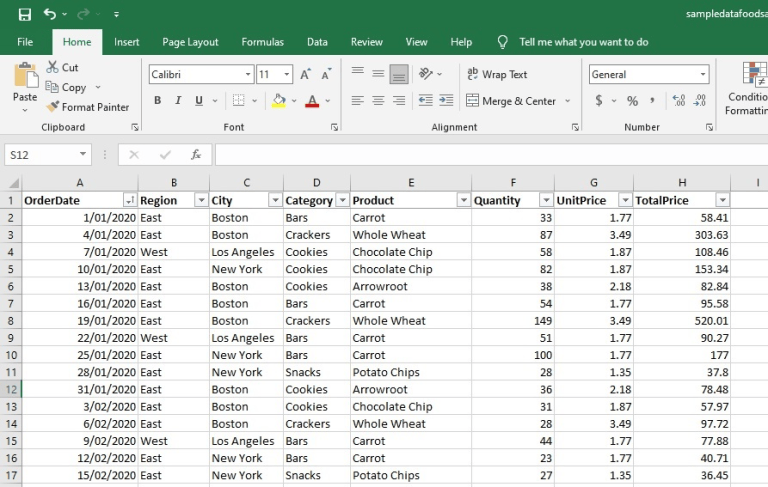Undo the last action

pyautogui.click(x=49, y=14)
